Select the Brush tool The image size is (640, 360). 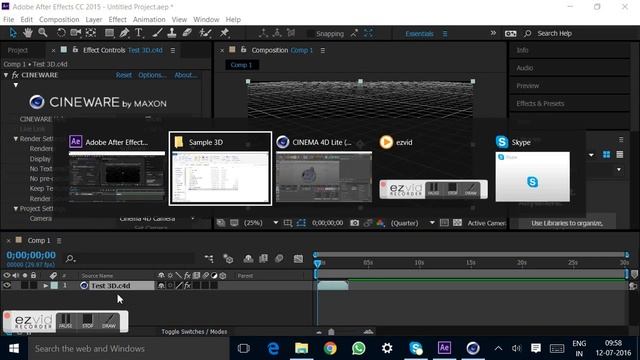click(x=157, y=33)
